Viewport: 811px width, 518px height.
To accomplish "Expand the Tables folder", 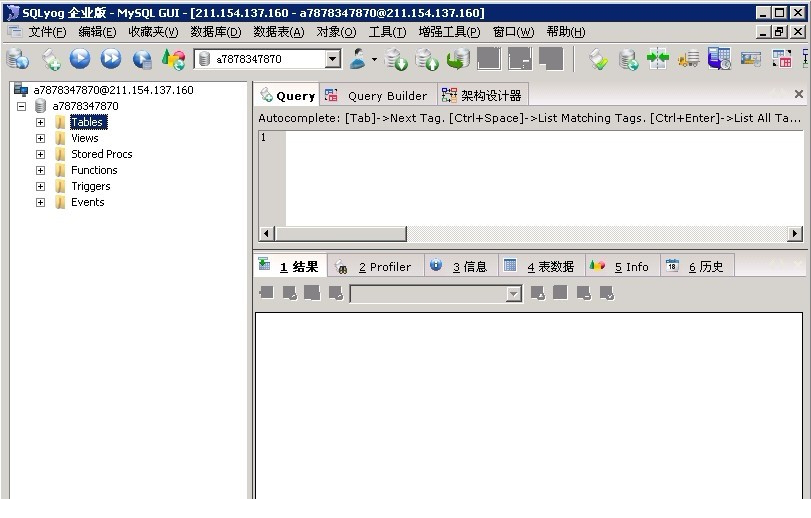I will 40,123.
